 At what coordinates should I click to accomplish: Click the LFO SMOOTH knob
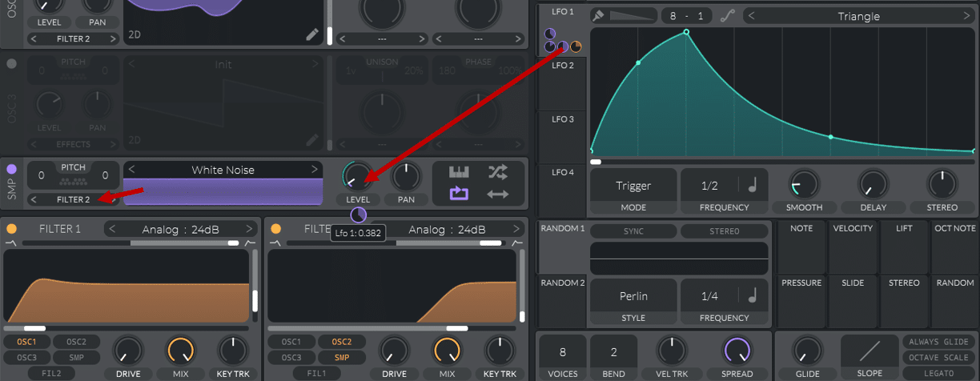pyautogui.click(x=805, y=185)
